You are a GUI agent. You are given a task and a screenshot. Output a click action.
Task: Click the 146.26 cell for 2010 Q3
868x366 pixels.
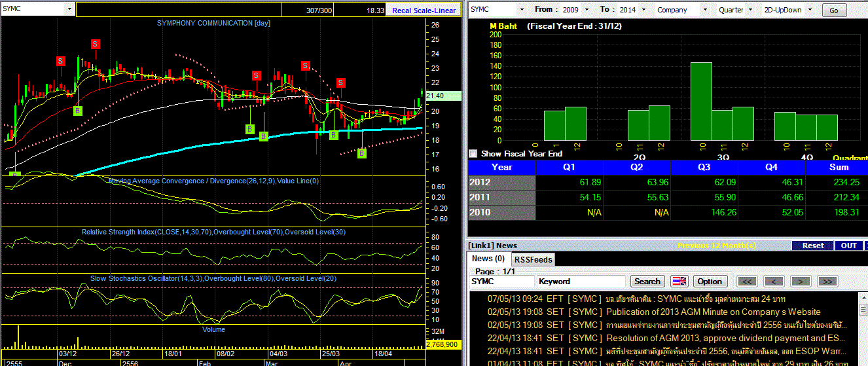tap(704, 212)
